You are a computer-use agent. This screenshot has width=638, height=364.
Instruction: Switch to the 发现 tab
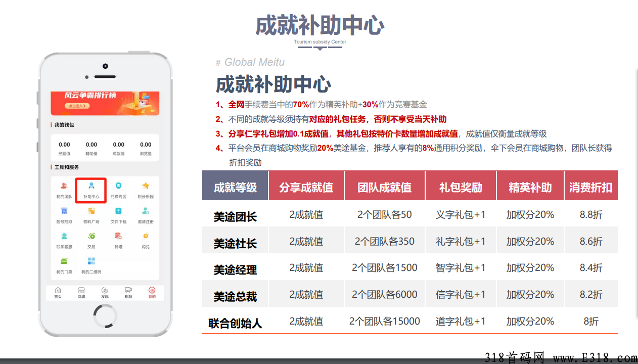tap(105, 291)
